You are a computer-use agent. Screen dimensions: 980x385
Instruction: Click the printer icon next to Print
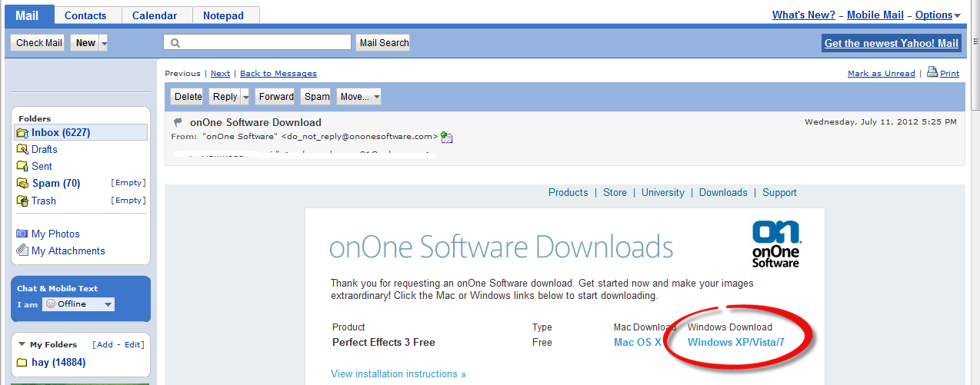pyautogui.click(x=932, y=72)
